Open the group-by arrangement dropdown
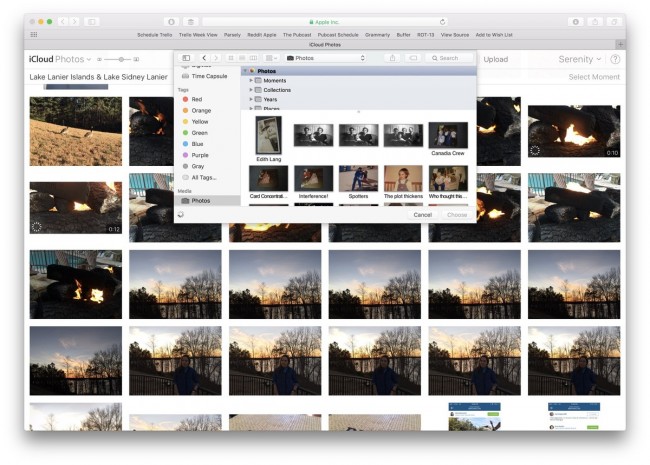 (x=272, y=58)
